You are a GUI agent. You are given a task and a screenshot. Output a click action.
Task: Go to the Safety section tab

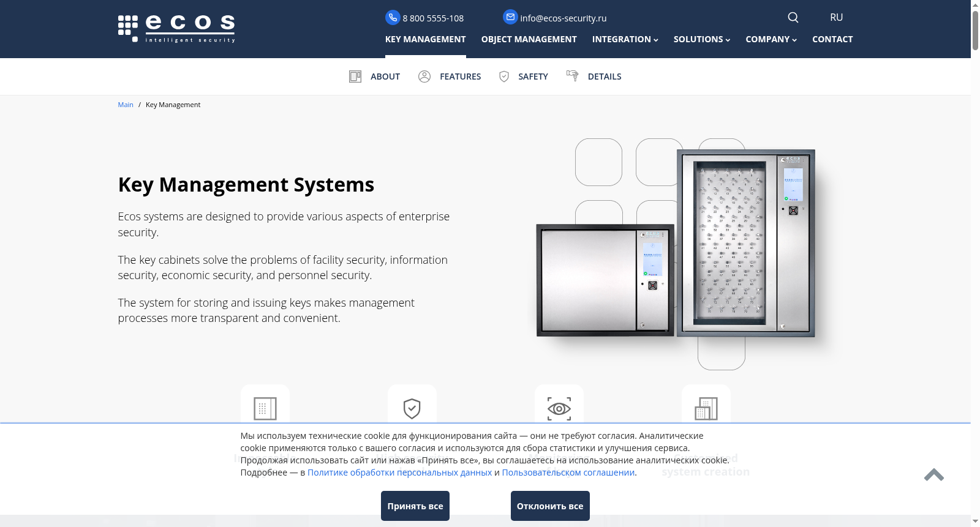coord(533,77)
